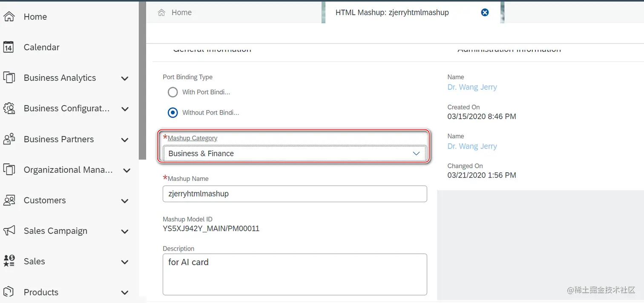
Task: Select With Port Binding radio option
Action: click(x=172, y=92)
